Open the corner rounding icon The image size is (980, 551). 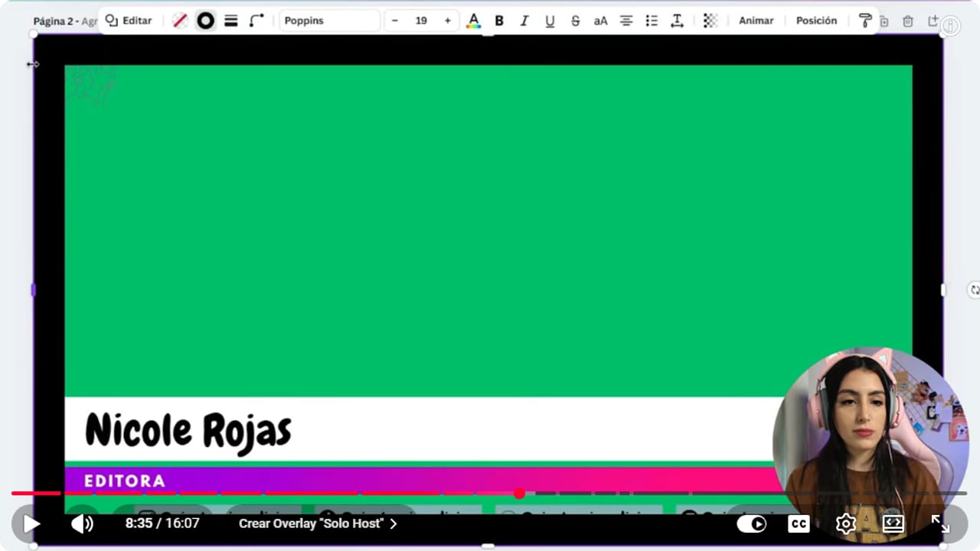click(256, 21)
